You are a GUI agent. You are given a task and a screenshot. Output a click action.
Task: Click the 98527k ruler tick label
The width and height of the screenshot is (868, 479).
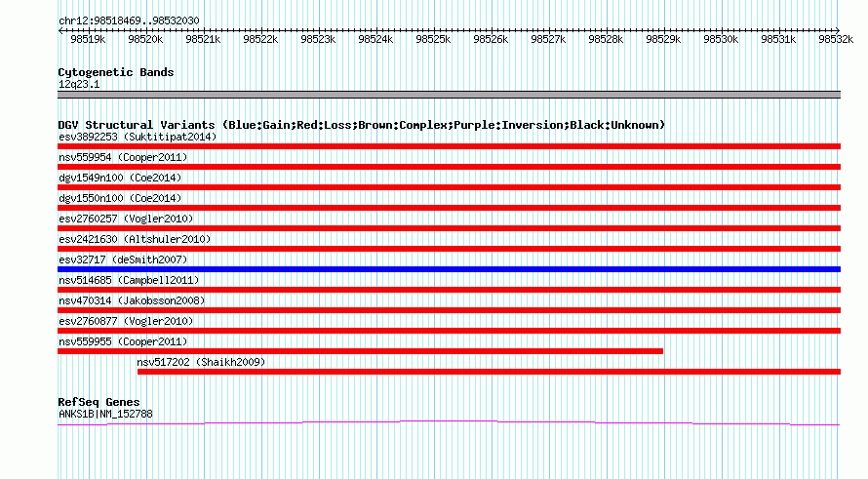click(548, 39)
